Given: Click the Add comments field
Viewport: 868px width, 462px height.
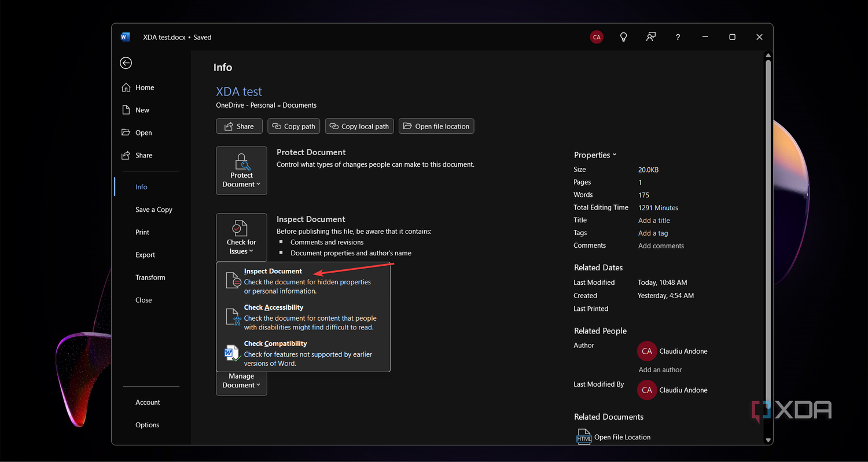Looking at the screenshot, I should (x=661, y=246).
